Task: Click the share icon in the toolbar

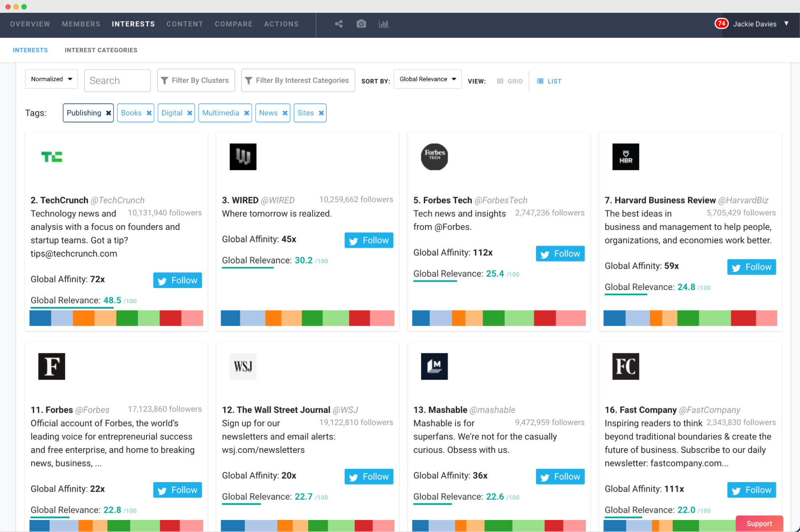Action: pyautogui.click(x=339, y=24)
